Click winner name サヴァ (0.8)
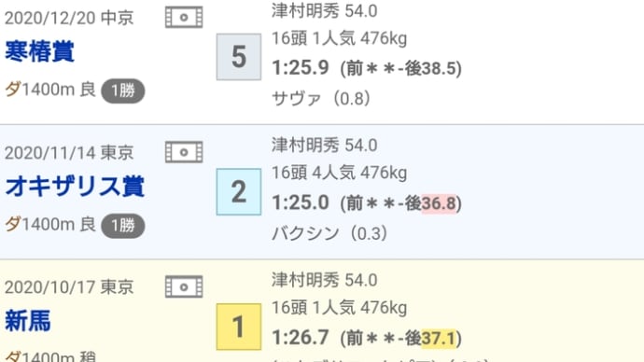 point(321,99)
